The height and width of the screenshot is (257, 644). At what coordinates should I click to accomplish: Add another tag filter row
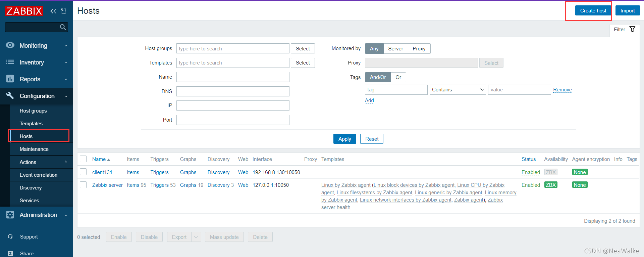tap(369, 100)
